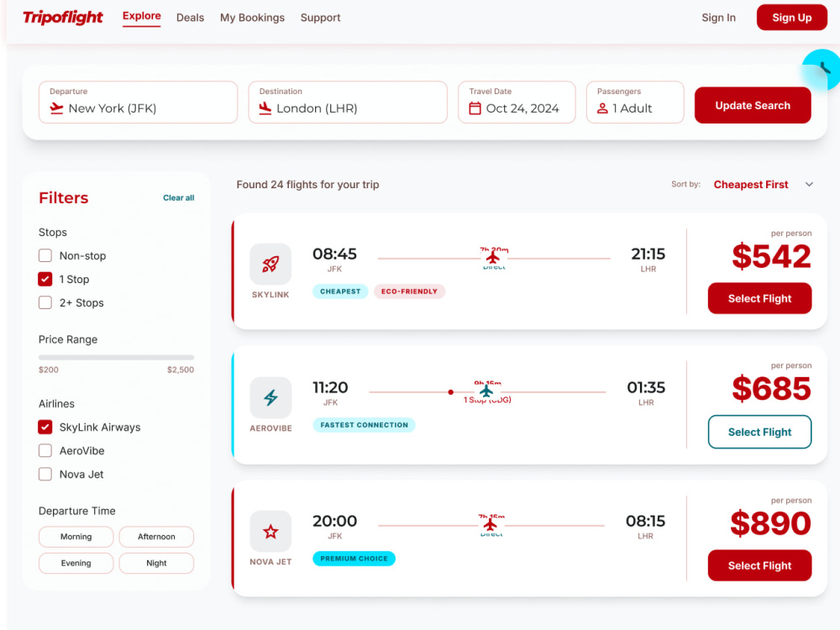
Task: Click the 20:00 departure time
Action: [335, 521]
